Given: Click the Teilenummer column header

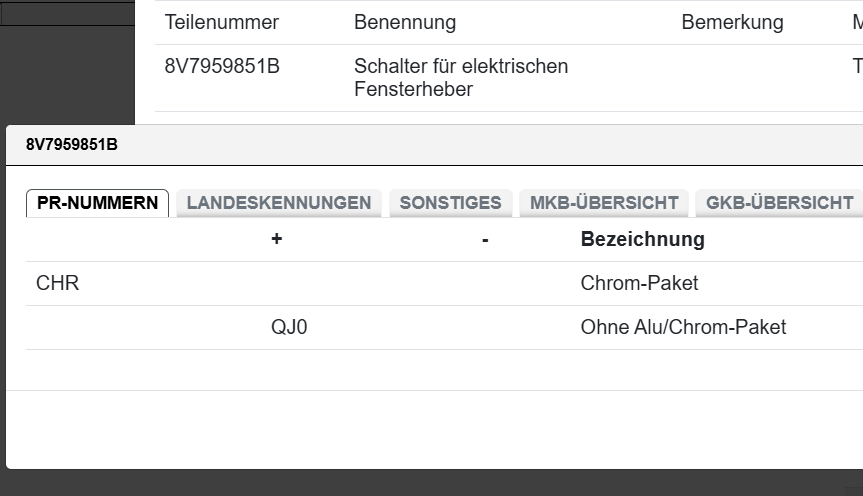Looking at the screenshot, I should coord(221,22).
